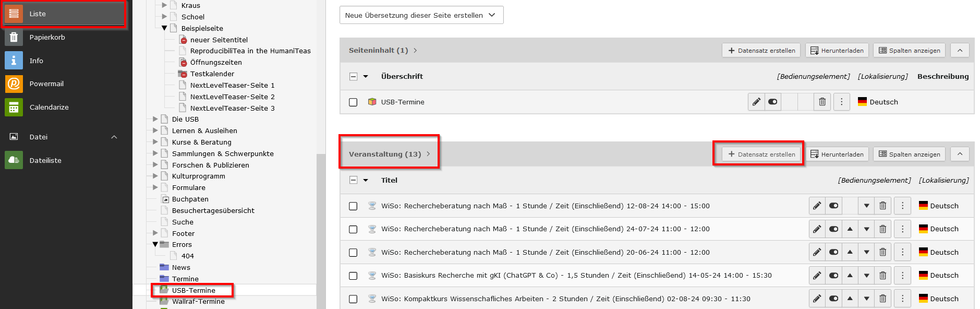Delete the Basiskurs Recherche event record
The width and height of the screenshot is (980, 309).
click(x=882, y=276)
